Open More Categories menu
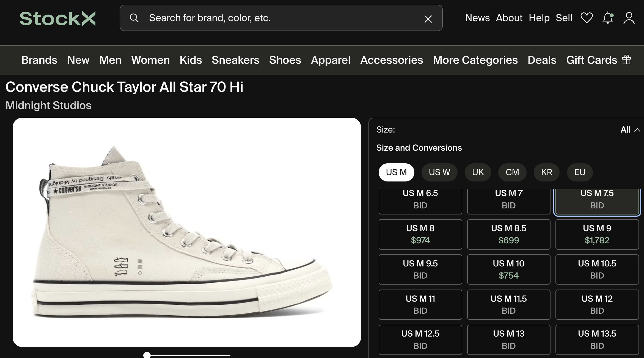This screenshot has height=358, width=644. click(475, 60)
